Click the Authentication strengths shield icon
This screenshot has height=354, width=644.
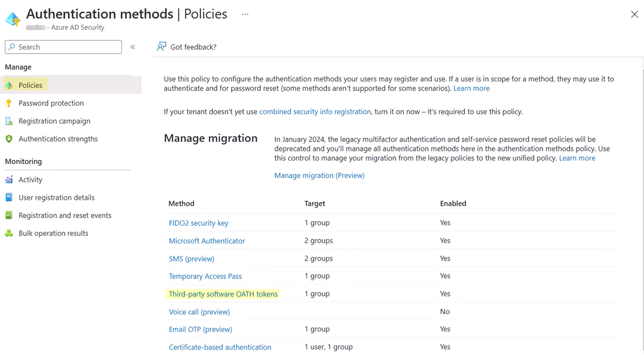coord(9,139)
